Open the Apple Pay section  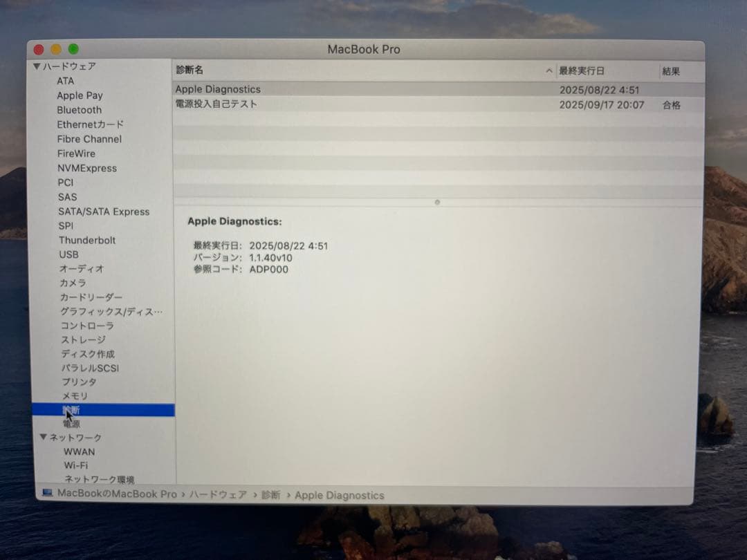pos(80,95)
